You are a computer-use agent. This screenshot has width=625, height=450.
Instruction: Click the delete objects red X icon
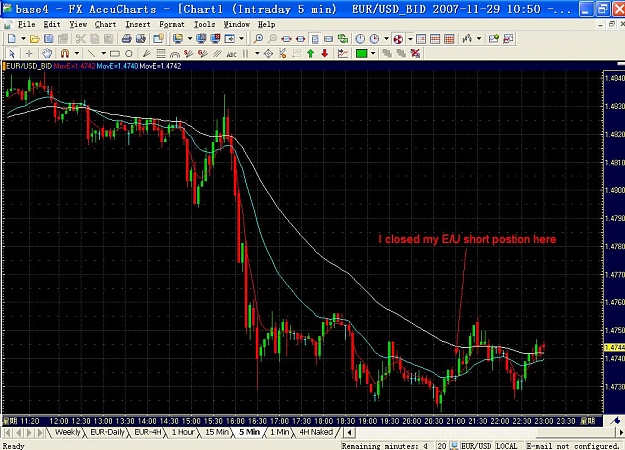click(x=415, y=53)
